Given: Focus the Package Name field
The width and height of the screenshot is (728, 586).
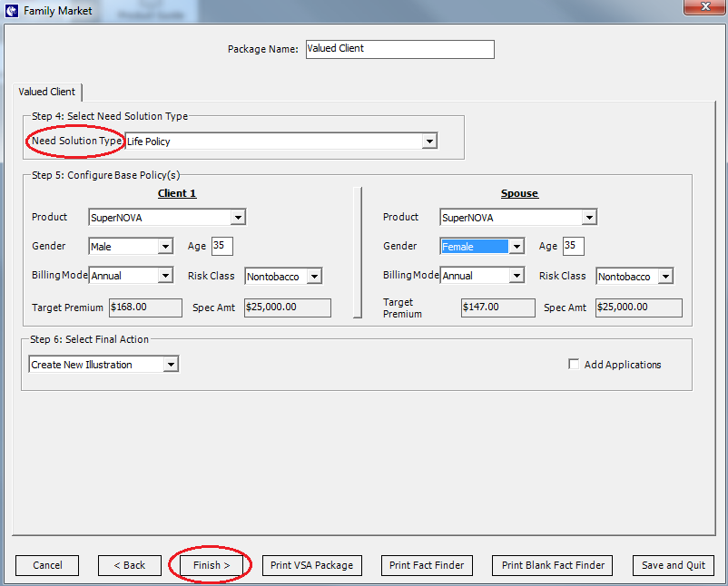Looking at the screenshot, I should [400, 49].
